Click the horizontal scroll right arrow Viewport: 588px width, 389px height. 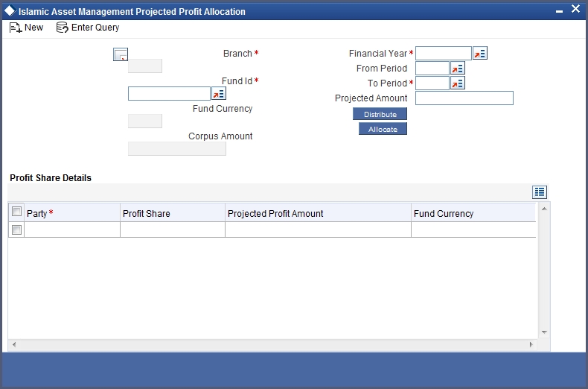pos(531,344)
